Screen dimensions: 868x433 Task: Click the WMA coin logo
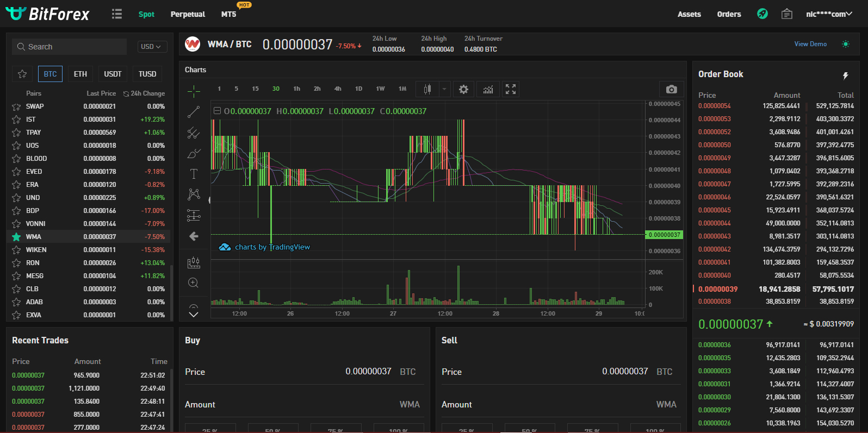tap(193, 44)
